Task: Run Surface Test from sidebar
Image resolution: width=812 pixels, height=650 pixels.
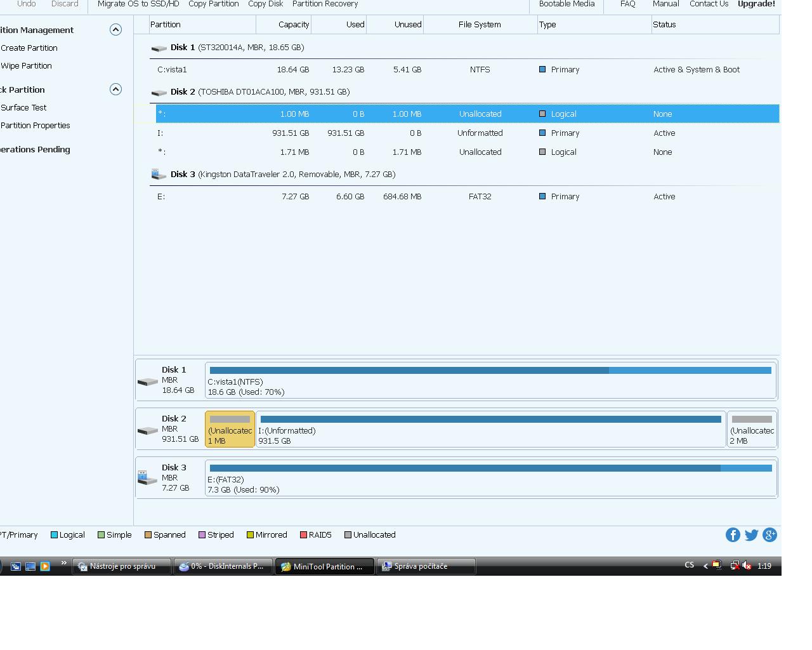Action: point(23,108)
